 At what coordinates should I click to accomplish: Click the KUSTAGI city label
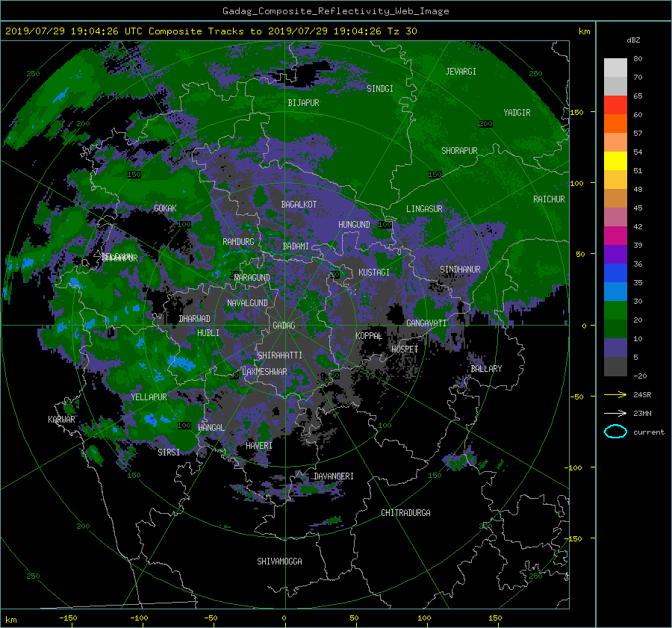(374, 273)
